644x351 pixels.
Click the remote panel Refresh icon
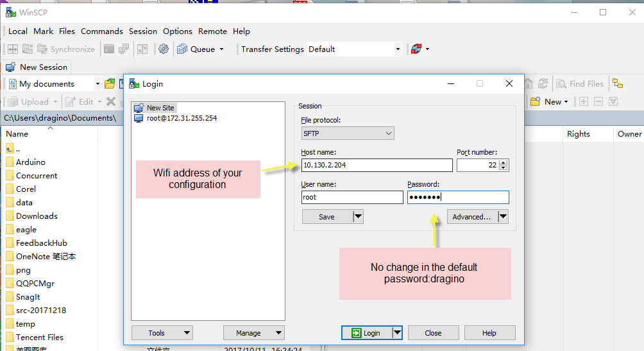543,84
